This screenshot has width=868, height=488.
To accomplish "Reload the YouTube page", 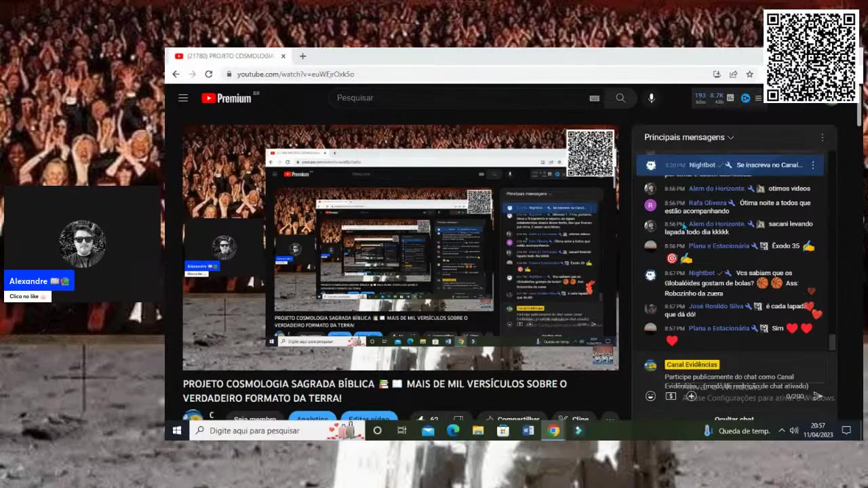I will [209, 74].
